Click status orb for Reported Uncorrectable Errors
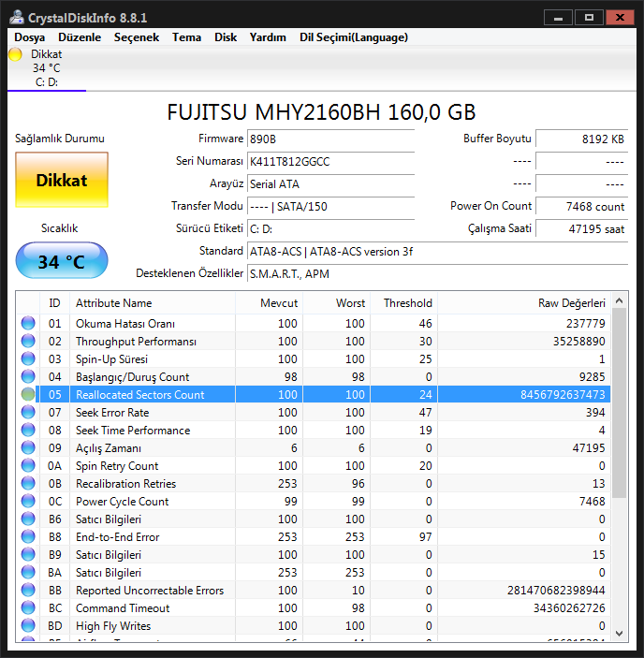Image resolution: width=644 pixels, height=658 pixels. (28, 590)
